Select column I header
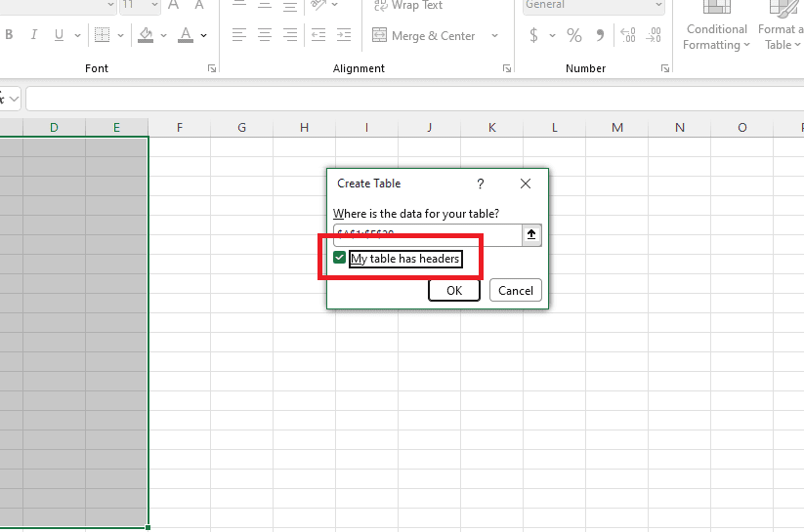Screen dimensions: 804x532 (366, 128)
